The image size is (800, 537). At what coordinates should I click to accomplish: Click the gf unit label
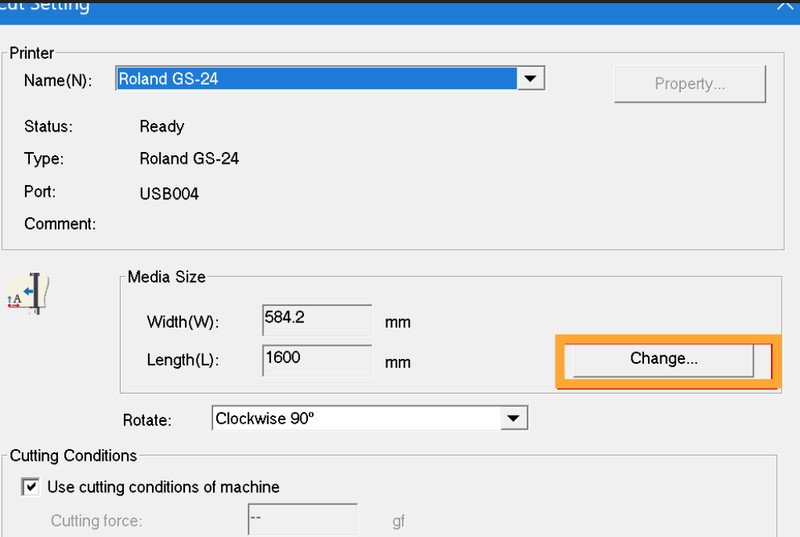(x=398, y=521)
